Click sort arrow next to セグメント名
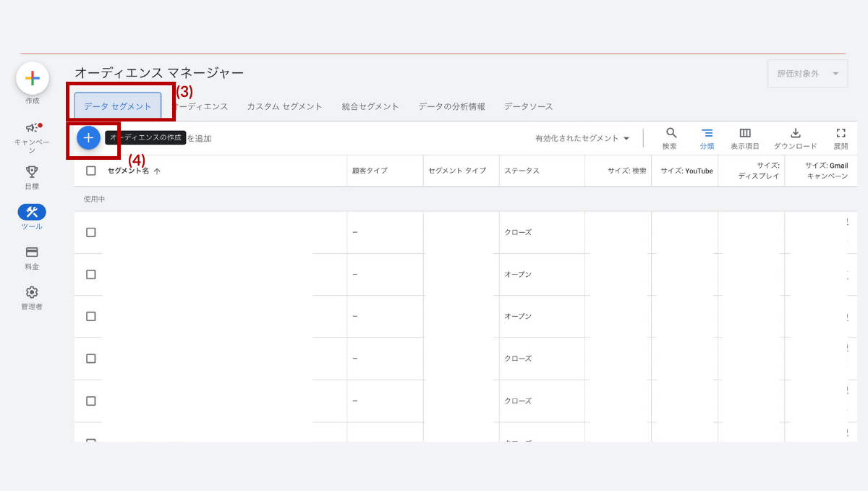Screen dimensions: 868x491 157,171
